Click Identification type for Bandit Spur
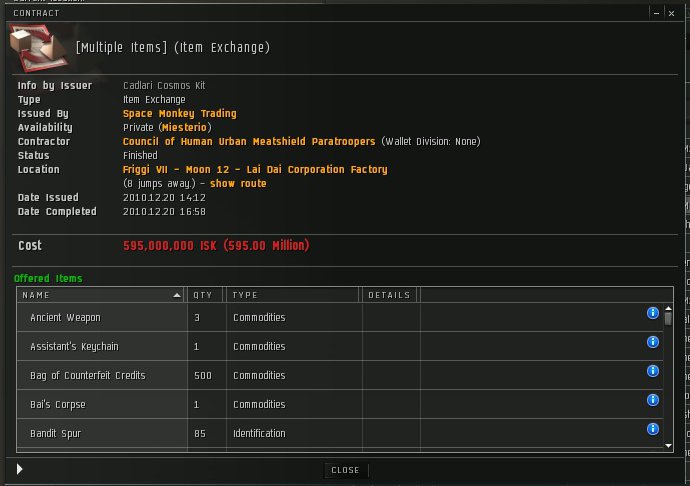This screenshot has height=486, width=690. tap(259, 434)
